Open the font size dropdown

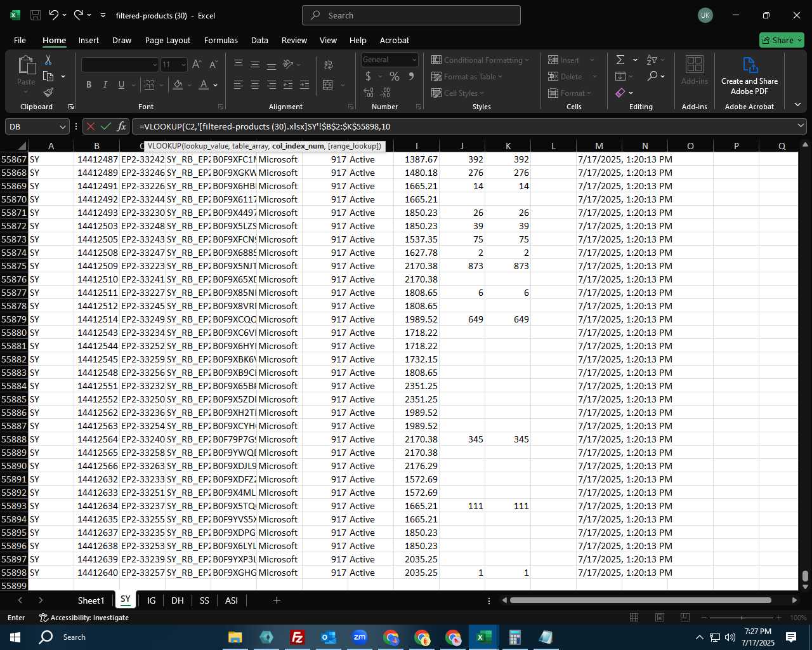point(183,65)
